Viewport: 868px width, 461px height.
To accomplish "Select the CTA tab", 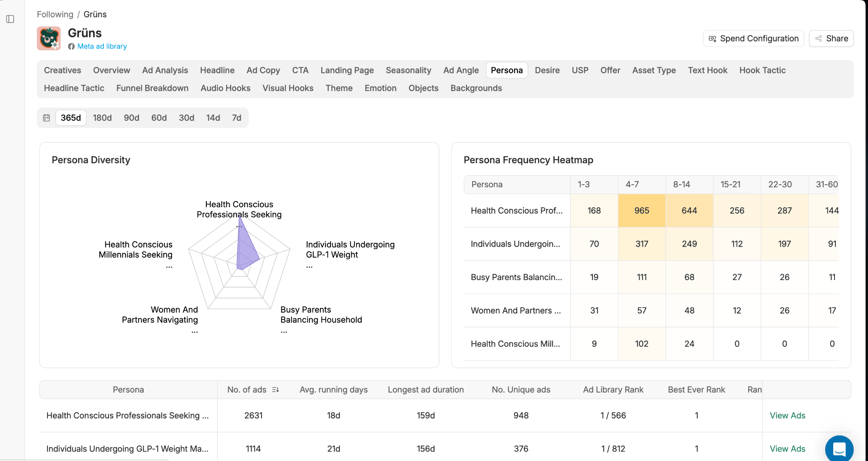I will (x=300, y=70).
